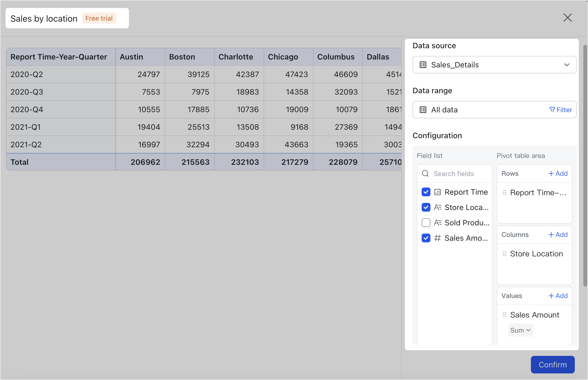Click the Austin total 206962 cell
Image resolution: width=588 pixels, height=380 pixels.
click(x=140, y=162)
